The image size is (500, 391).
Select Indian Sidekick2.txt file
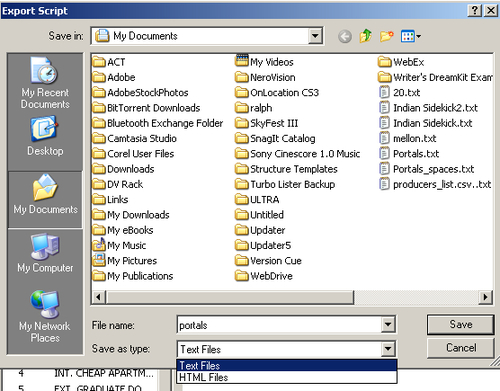(x=429, y=108)
